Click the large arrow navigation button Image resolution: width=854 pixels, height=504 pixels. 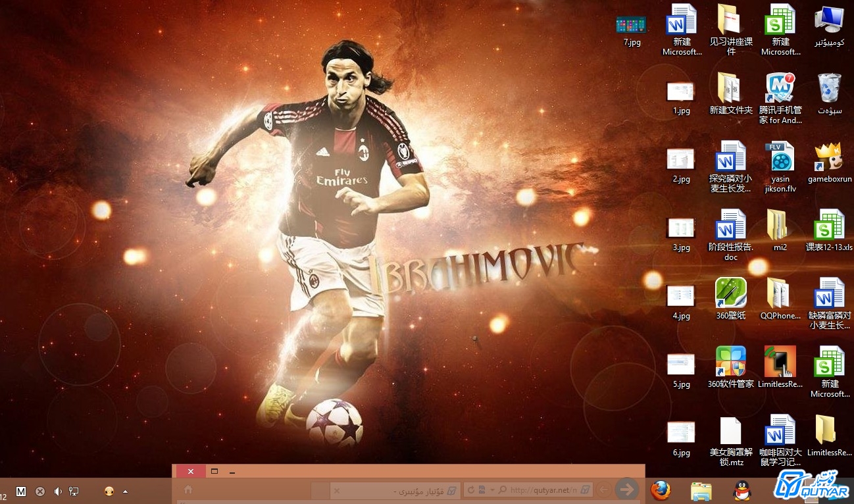(x=627, y=489)
